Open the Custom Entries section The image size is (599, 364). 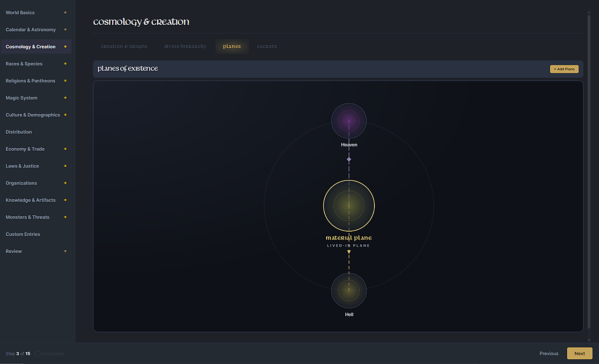pyautogui.click(x=36, y=234)
